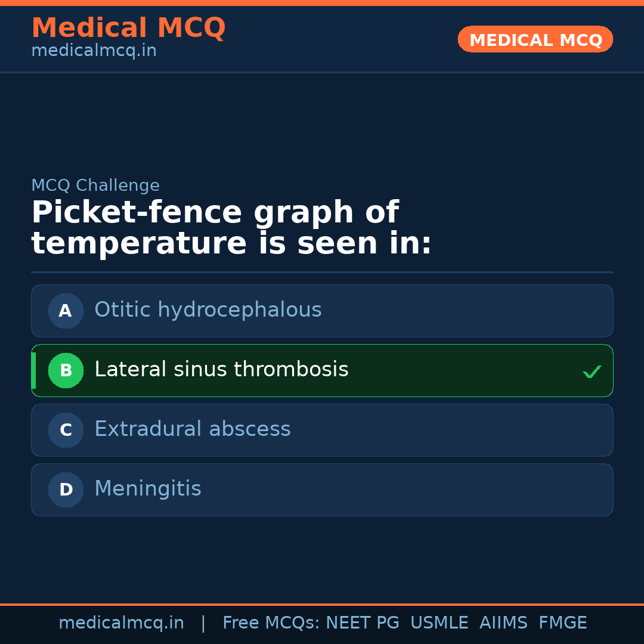The height and width of the screenshot is (644, 644).
Task: Click the circular B badge icon
Action: click(66, 370)
